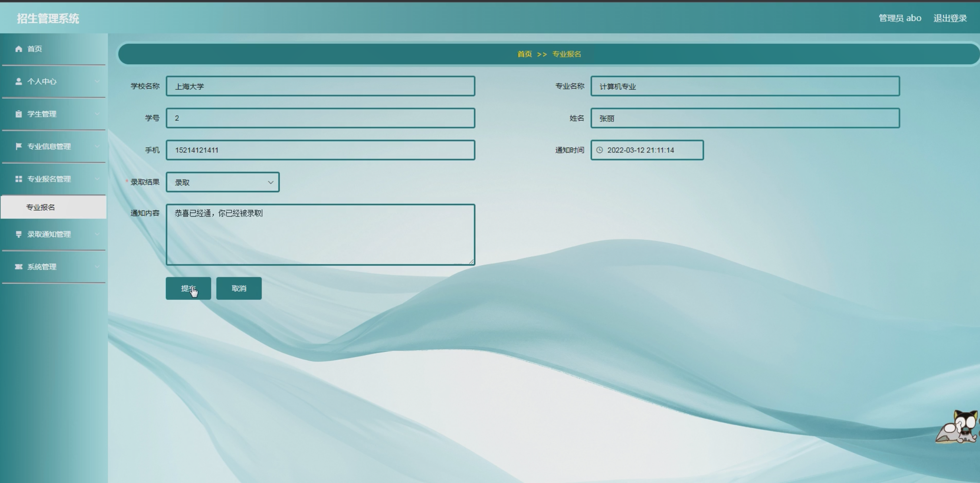980x483 pixels.
Task: Click the clock icon in 通知时间 field
Action: [x=600, y=150]
